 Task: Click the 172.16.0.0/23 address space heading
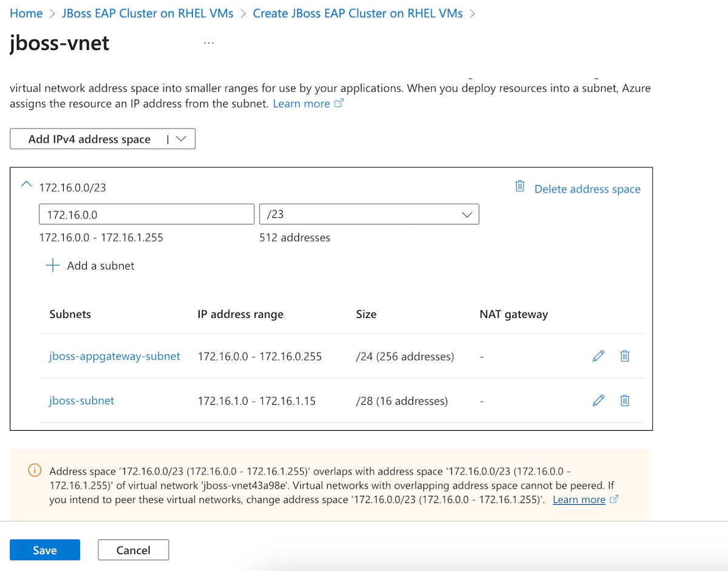[x=72, y=188]
